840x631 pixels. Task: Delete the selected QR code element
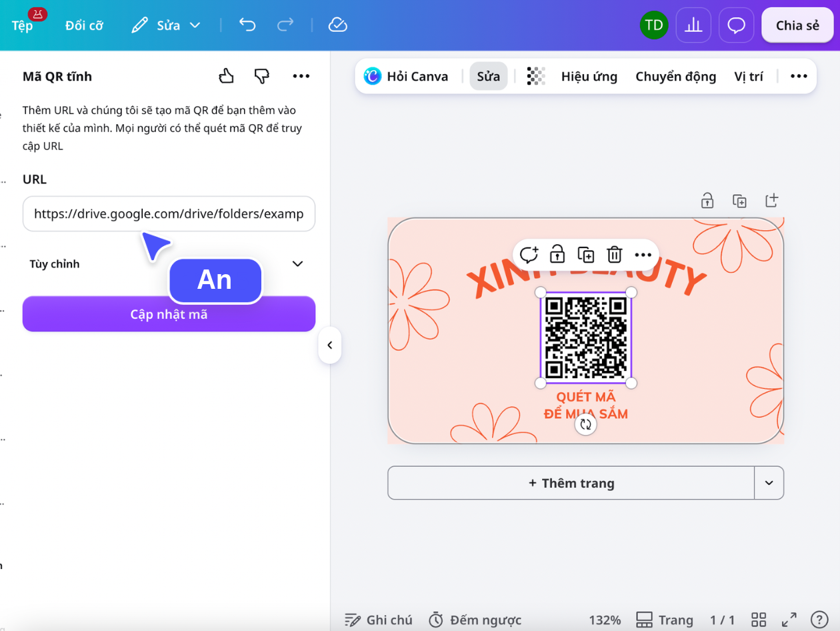614,254
